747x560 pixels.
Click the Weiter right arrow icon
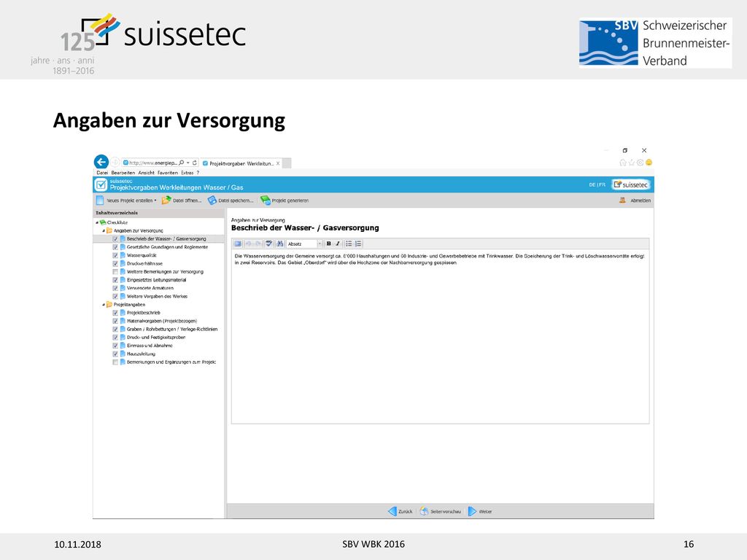(x=472, y=511)
